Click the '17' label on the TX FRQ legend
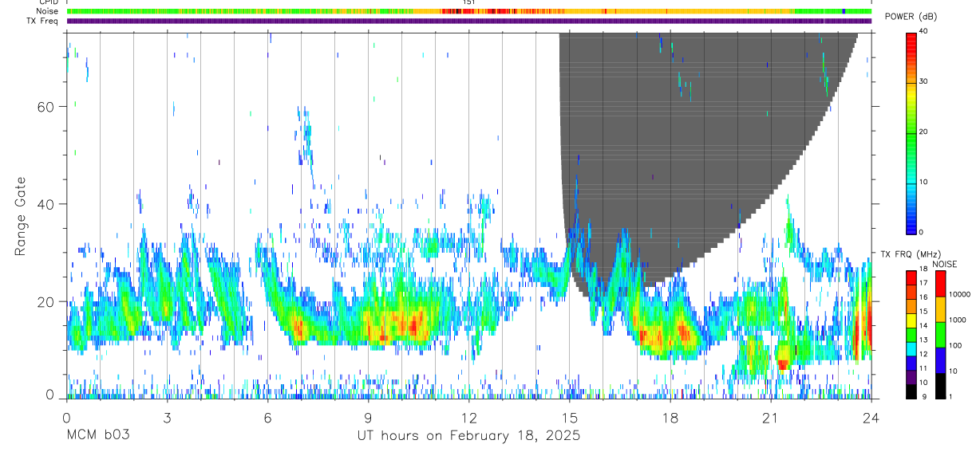 pyautogui.click(x=923, y=283)
